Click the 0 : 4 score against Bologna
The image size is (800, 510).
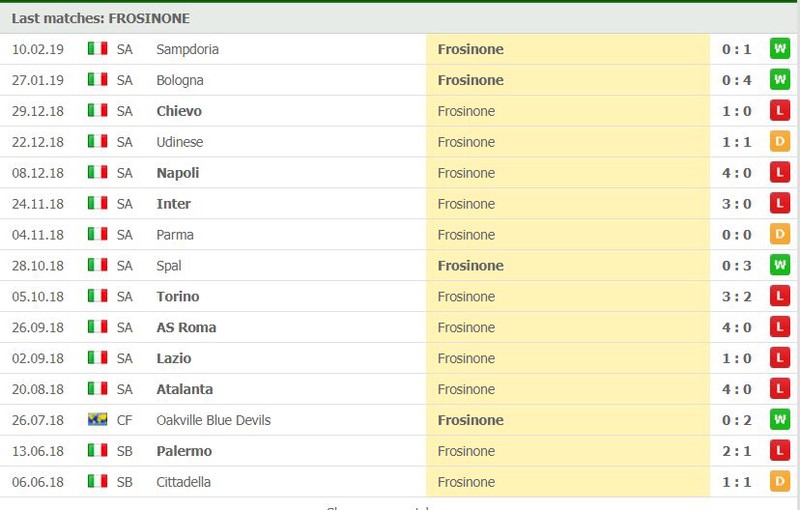click(737, 80)
